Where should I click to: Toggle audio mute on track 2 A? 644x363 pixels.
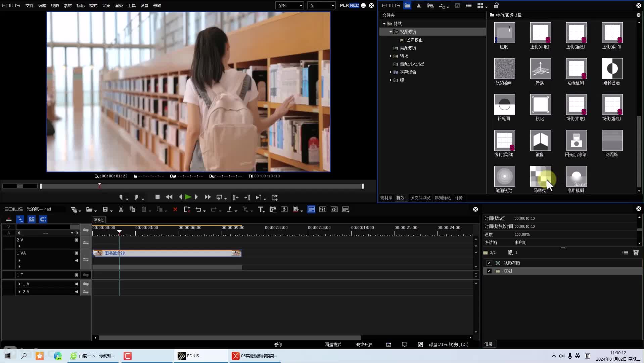(x=77, y=292)
